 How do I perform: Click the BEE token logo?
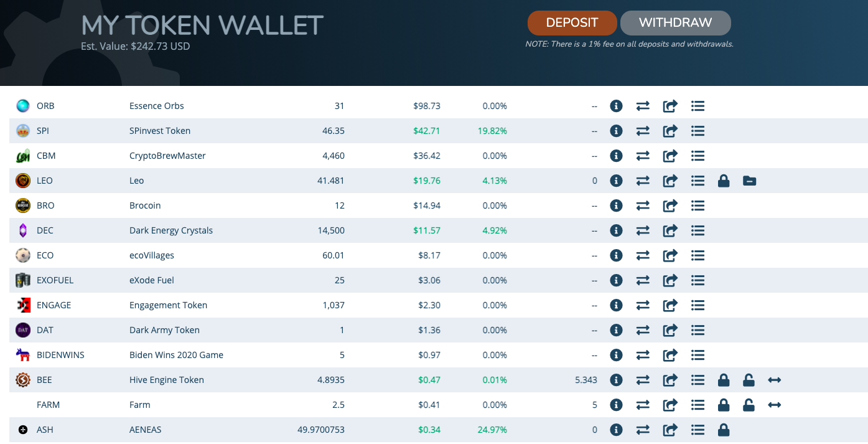coord(23,380)
